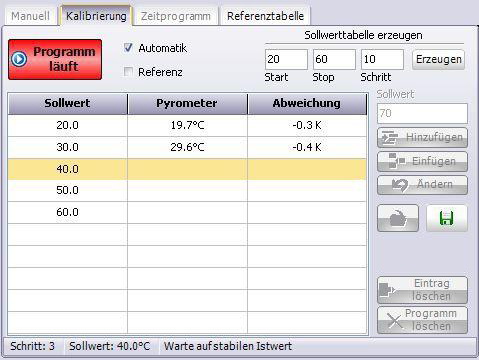Click the Eintrag löschen icon
The width and height of the screenshot is (479, 360).
pyautogui.click(x=387, y=290)
